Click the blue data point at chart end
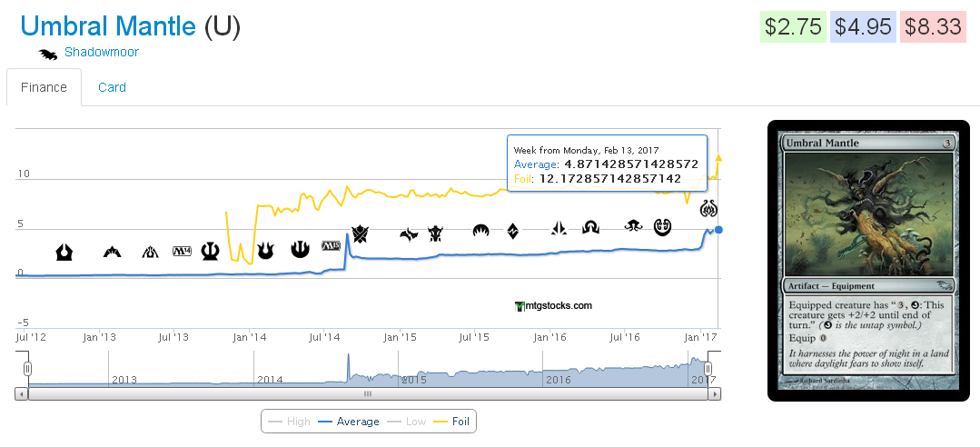The image size is (980, 447). [718, 230]
